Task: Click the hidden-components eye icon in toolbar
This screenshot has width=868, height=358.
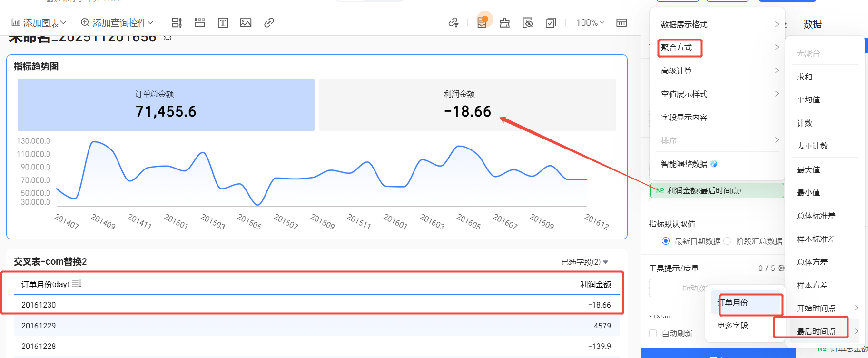Action: point(528,23)
